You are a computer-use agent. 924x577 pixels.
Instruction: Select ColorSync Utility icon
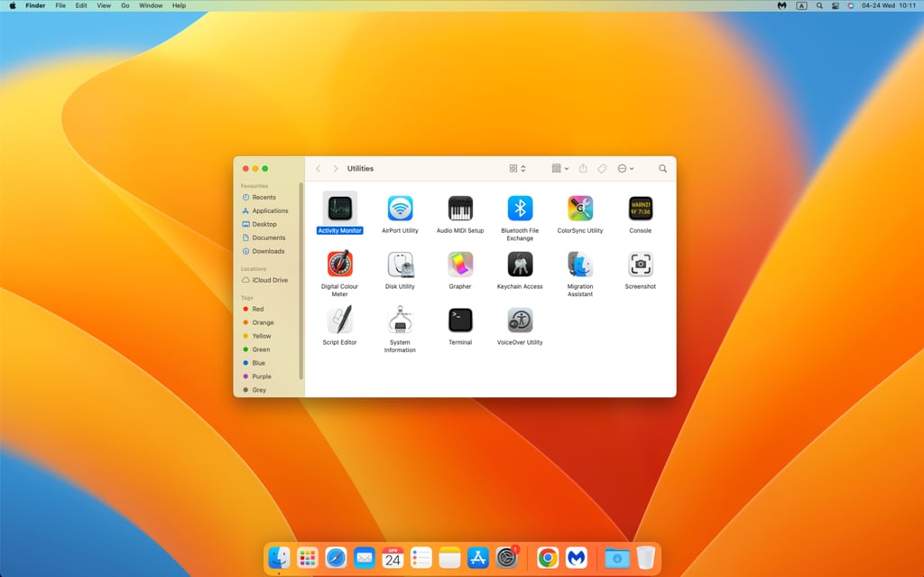pos(580,209)
